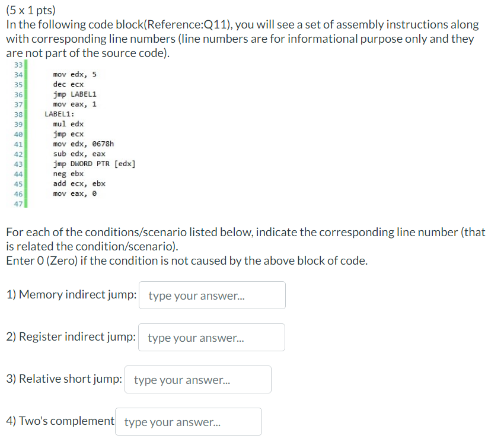The image size is (504, 448).
Task: Click the line number 47 in the gutter
Action: [x=18, y=204]
